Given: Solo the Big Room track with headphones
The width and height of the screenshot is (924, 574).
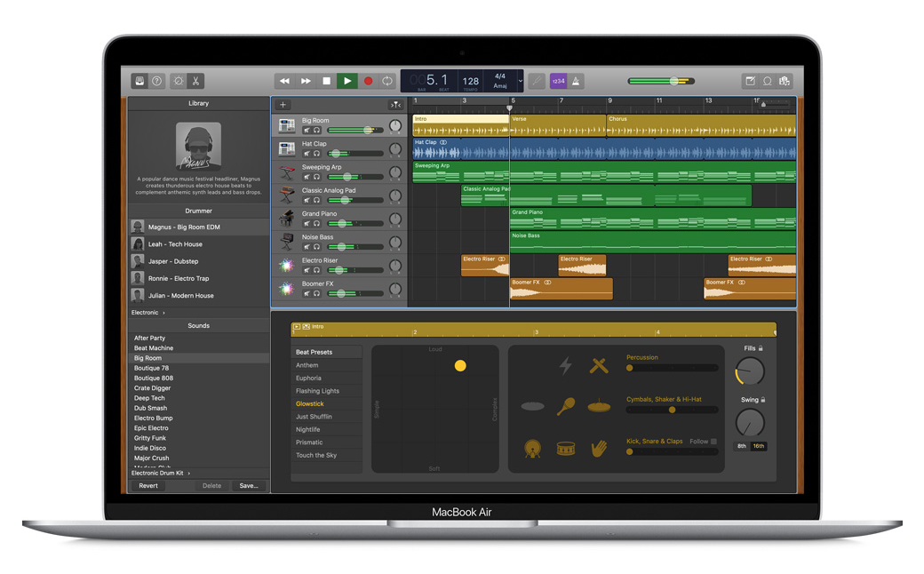Looking at the screenshot, I should click(x=316, y=130).
